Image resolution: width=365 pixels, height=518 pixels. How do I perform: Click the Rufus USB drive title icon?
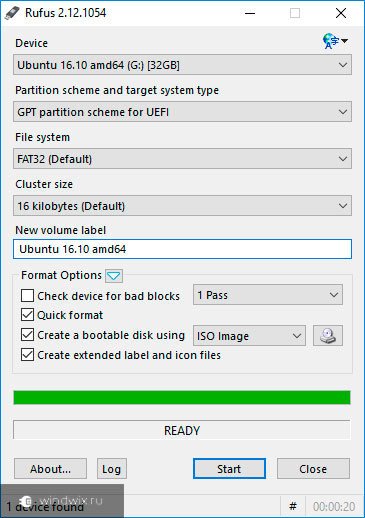12,13
